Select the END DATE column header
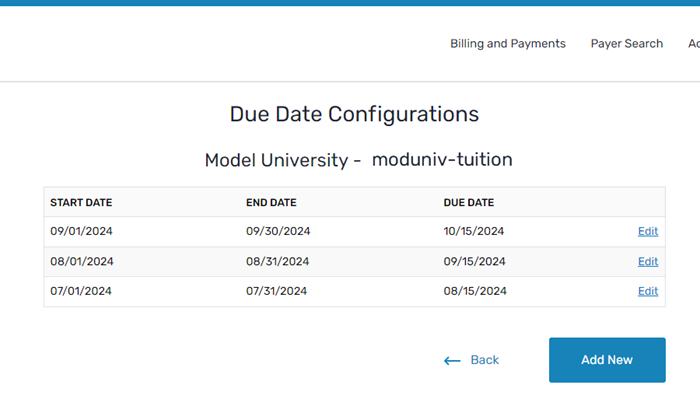 [x=271, y=203]
